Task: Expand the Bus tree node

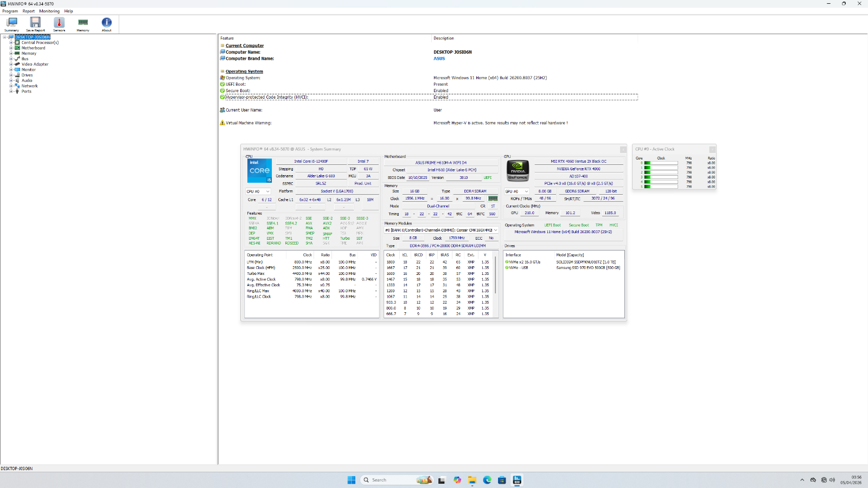Action: click(x=11, y=59)
